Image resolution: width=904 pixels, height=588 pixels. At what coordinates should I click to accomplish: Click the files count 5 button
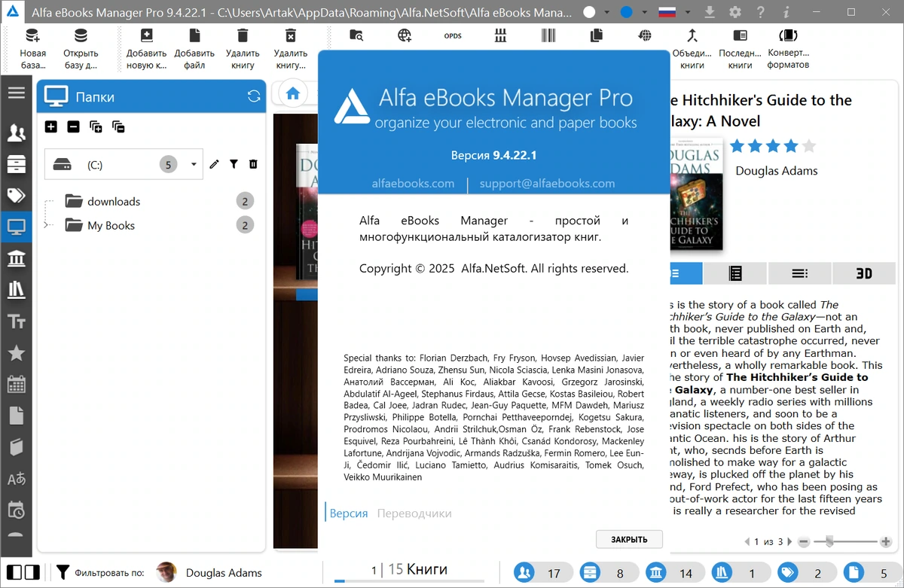pyautogui.click(x=872, y=573)
